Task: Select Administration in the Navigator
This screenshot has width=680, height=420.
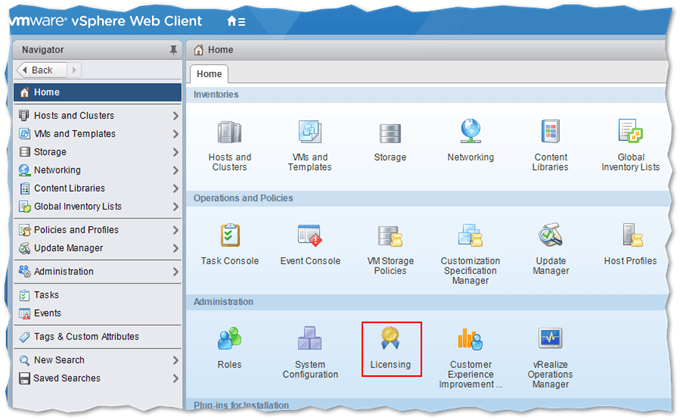Action: [x=98, y=272]
